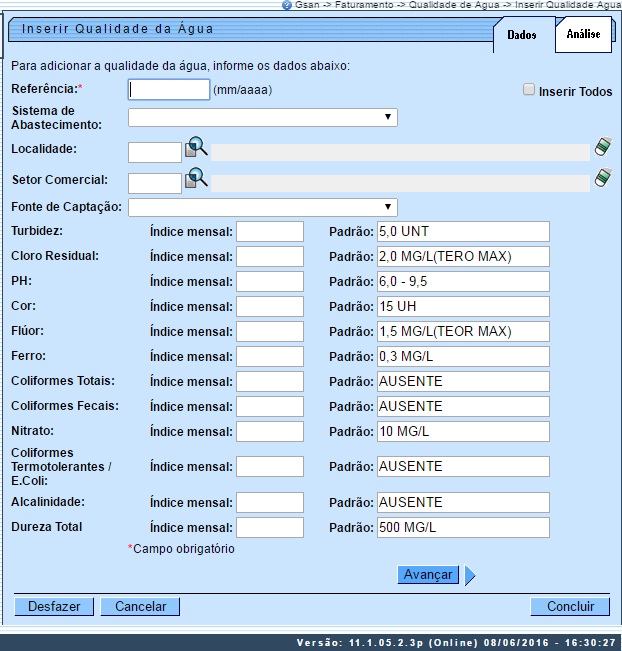The width and height of the screenshot is (622, 651).
Task: Click the PH índice mensal input
Action: coord(270,281)
